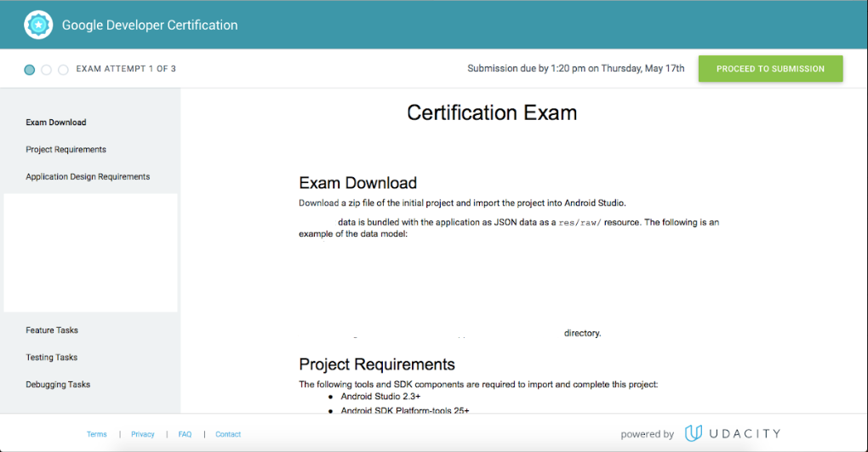Click the submission due date text

[576, 69]
